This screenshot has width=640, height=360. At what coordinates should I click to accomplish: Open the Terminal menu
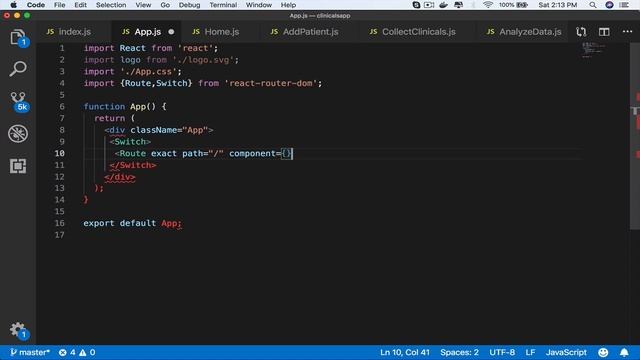pos(223,5)
